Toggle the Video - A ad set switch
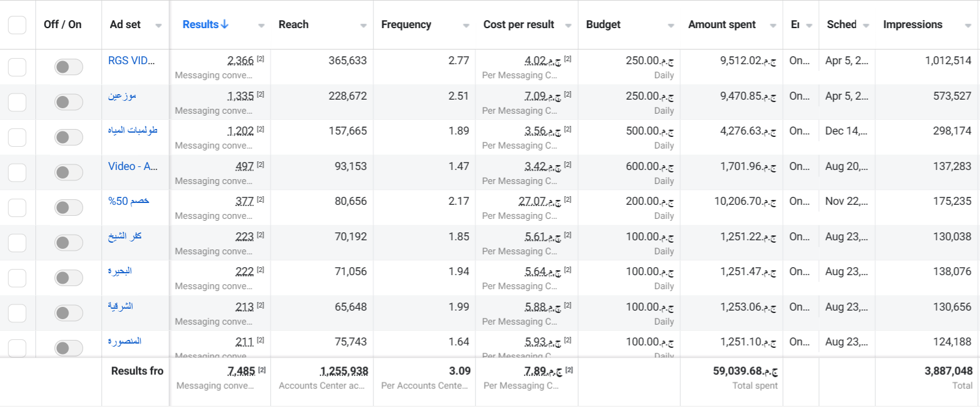 [68, 172]
